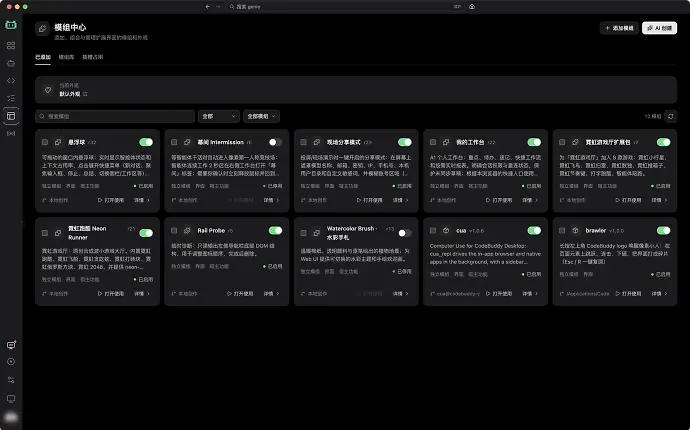Image resolution: width=690 pixels, height=430 pixels.
Task: Click 打开使用 on the Rail Probe card
Action: point(240,294)
